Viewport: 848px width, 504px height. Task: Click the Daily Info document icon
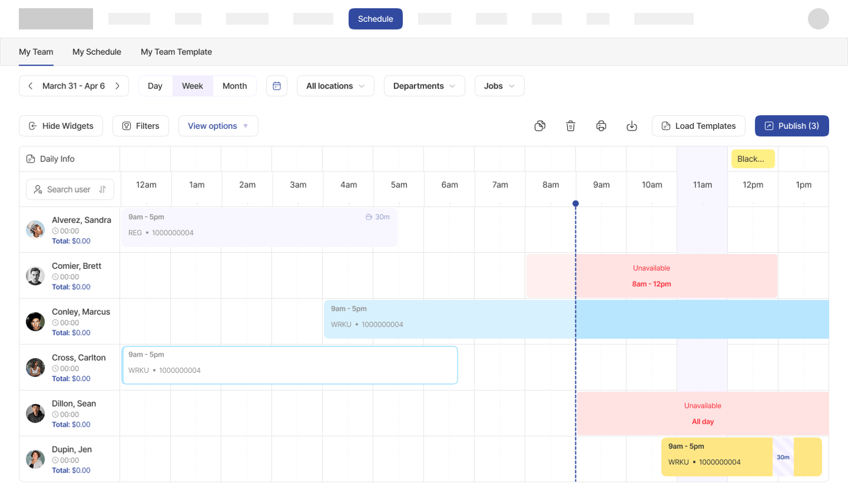pos(29,158)
